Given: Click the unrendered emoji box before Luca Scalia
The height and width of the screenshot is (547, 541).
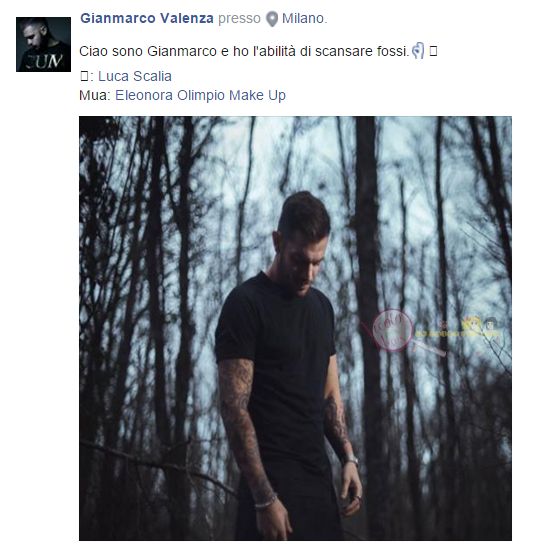Looking at the screenshot, I should 84,76.
